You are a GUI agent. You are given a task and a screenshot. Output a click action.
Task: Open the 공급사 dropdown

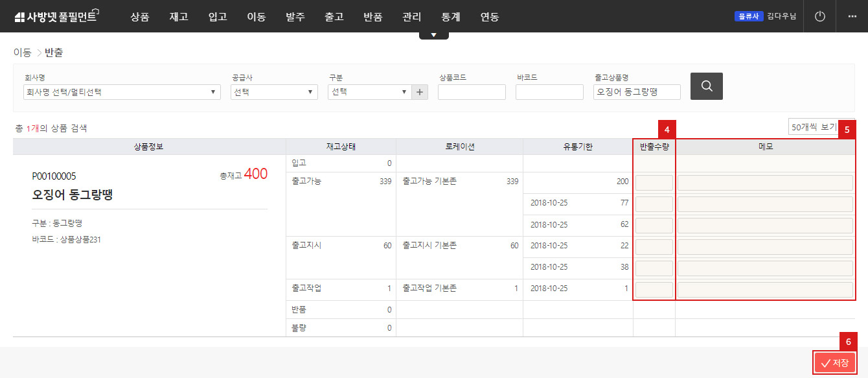pos(274,92)
